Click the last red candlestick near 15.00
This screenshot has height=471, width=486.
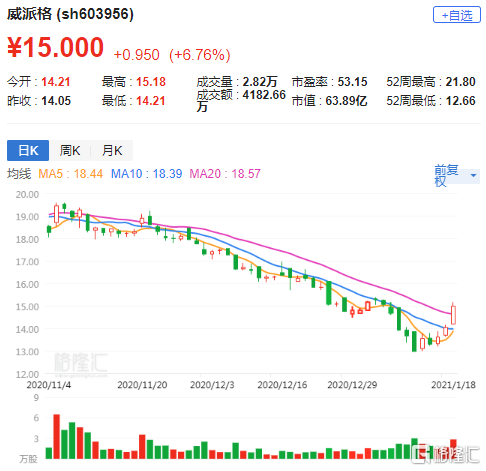pyautogui.click(x=453, y=314)
